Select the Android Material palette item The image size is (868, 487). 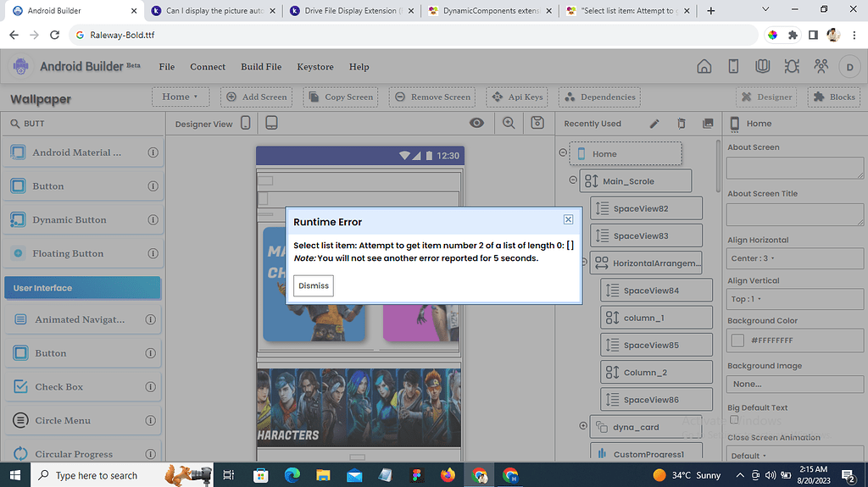(83, 152)
